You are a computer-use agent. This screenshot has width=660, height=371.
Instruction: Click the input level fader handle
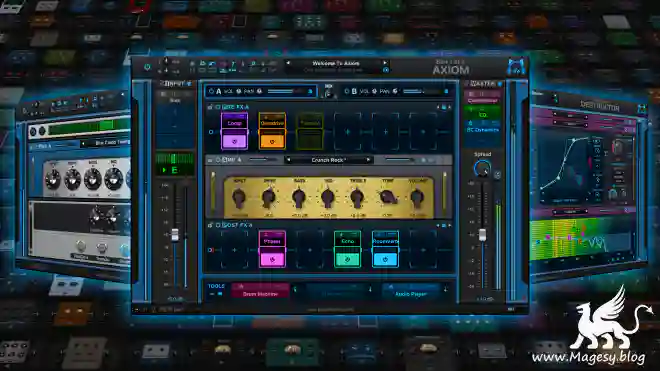coord(175,235)
